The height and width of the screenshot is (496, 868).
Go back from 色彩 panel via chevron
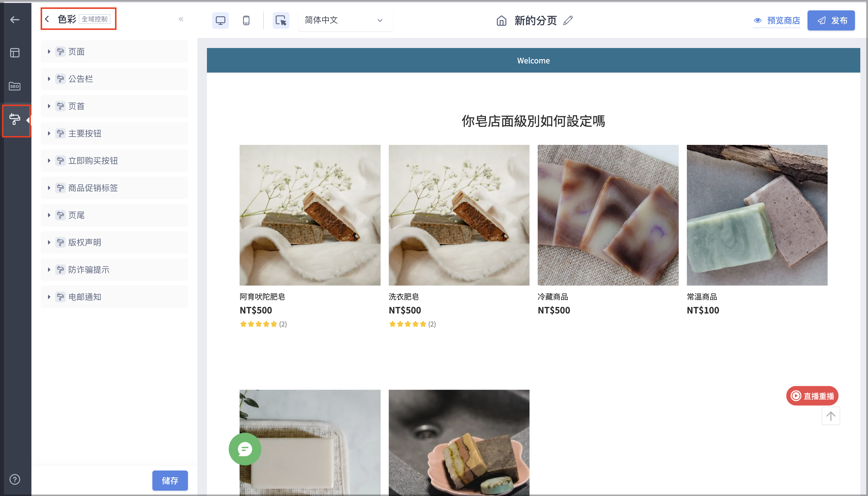[x=47, y=19]
